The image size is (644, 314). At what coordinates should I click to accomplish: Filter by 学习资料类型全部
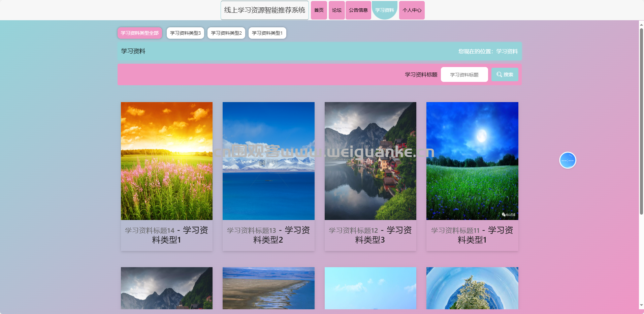point(139,33)
